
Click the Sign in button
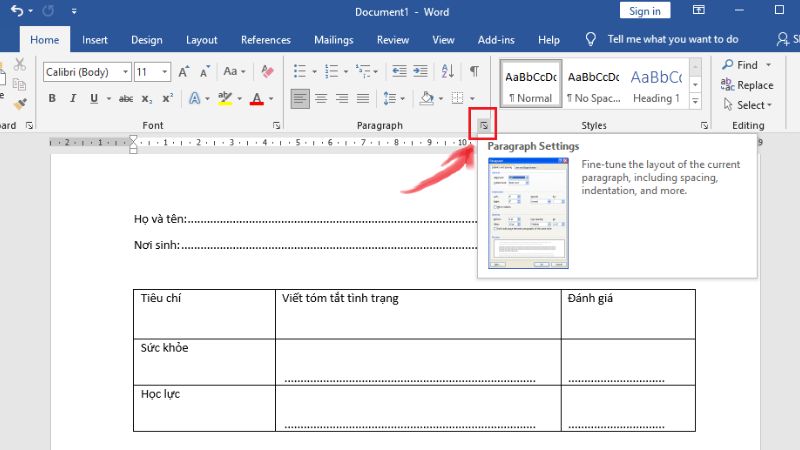(645, 11)
